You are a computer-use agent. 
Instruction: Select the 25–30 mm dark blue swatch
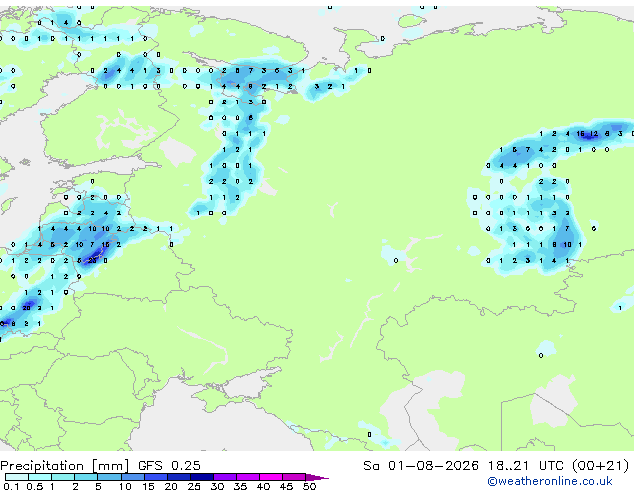201,477
